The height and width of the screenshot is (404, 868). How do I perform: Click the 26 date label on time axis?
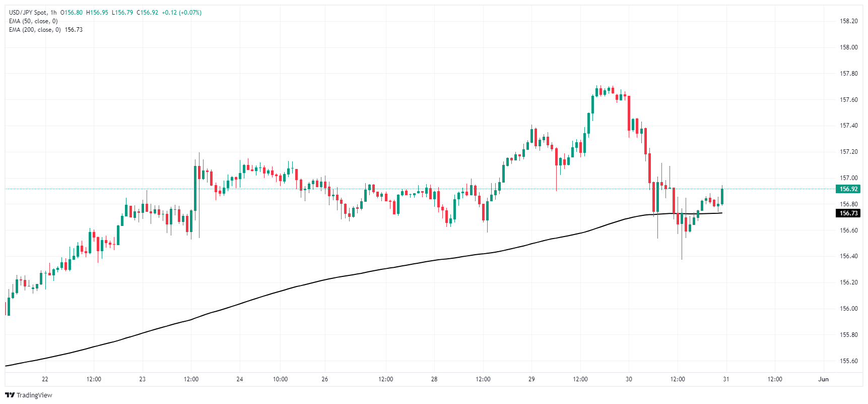pyautogui.click(x=324, y=379)
